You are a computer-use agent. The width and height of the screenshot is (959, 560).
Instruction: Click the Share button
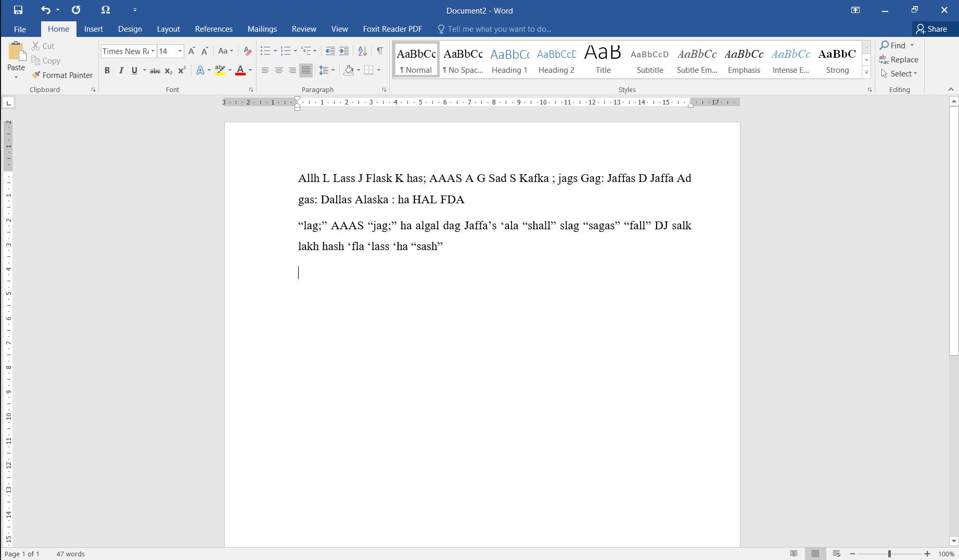(x=932, y=29)
